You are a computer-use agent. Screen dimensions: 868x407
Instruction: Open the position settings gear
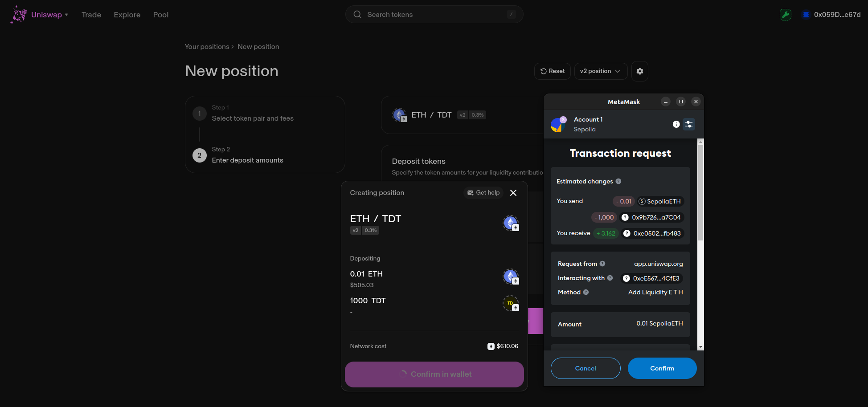640,71
